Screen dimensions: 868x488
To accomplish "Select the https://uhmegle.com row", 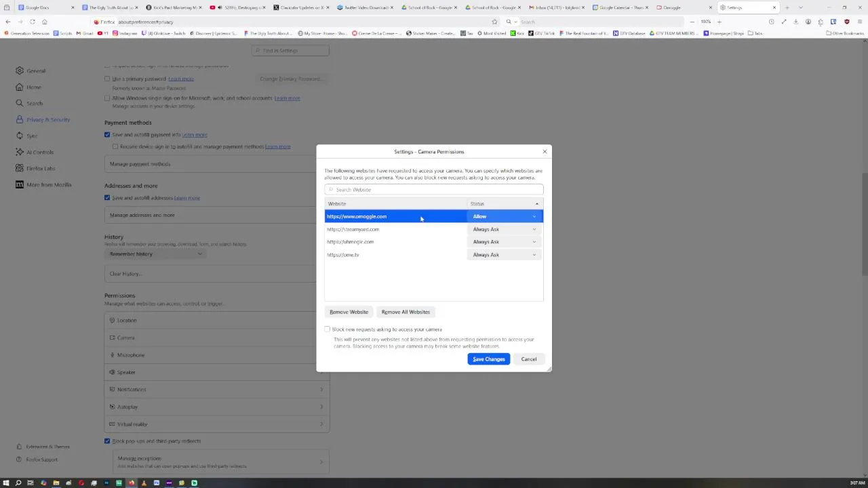I will pos(434,242).
